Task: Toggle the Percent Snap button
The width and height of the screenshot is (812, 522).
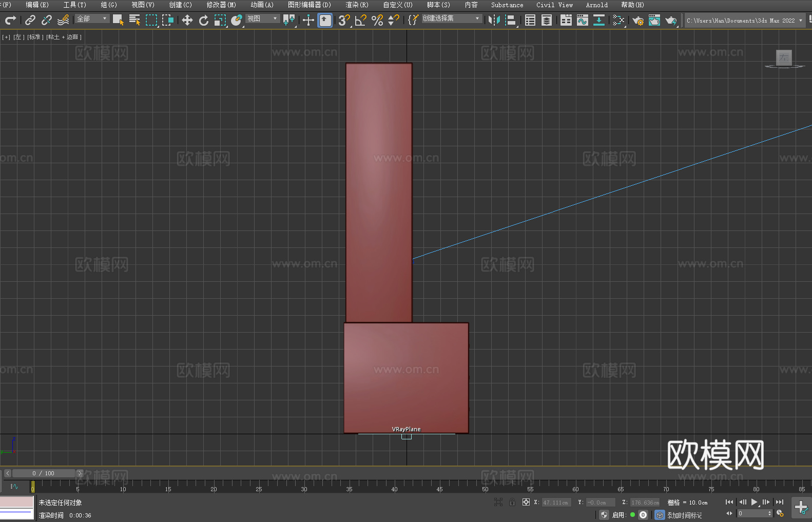Action: (x=377, y=20)
